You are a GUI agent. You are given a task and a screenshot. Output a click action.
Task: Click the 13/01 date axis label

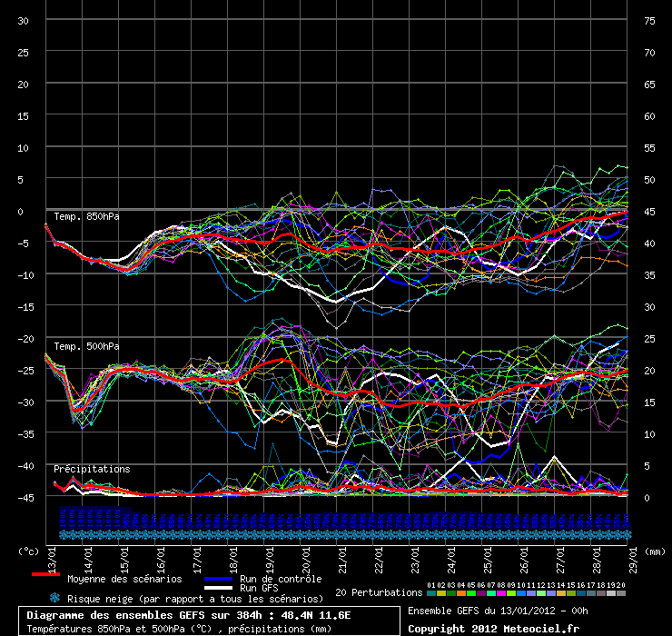pos(53,560)
